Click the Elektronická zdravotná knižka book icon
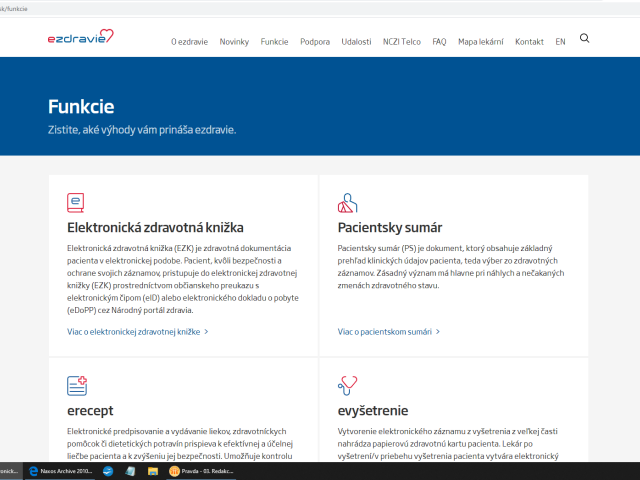 click(76, 203)
